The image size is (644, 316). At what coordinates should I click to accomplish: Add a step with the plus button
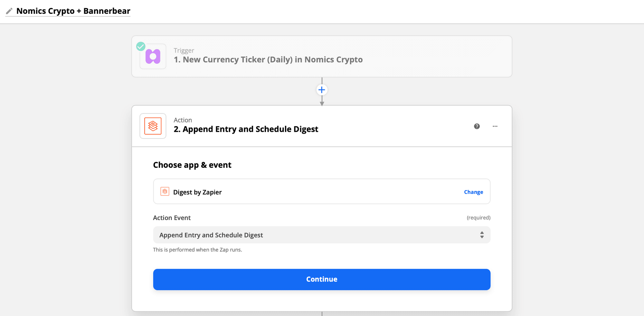(x=322, y=90)
